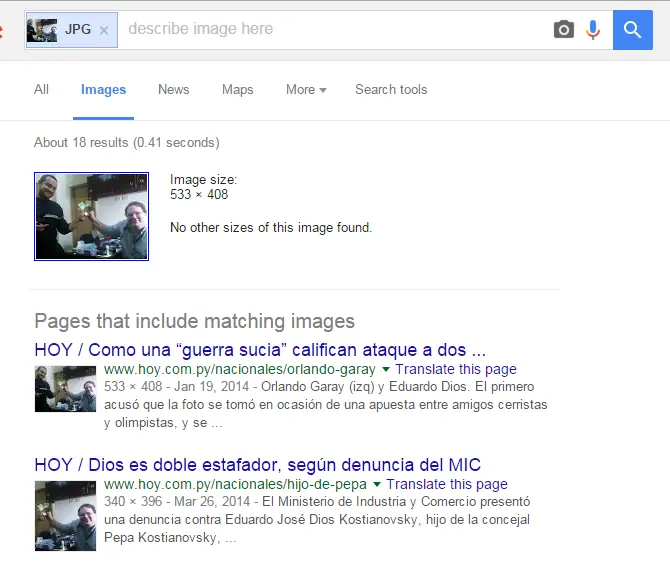Open the large 533 × 408 preview image
The width and height of the screenshot is (670, 566).
pyautogui.click(x=91, y=216)
